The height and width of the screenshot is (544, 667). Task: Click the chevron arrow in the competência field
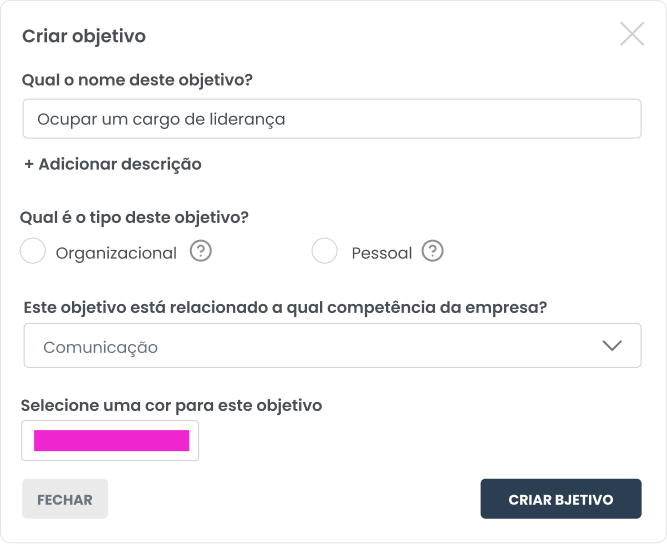click(x=612, y=346)
